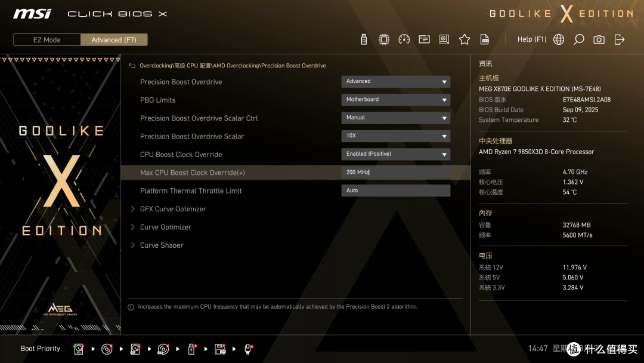The width and height of the screenshot is (644, 363).
Task: Select hard disk boot device with green check
Action: (79, 349)
